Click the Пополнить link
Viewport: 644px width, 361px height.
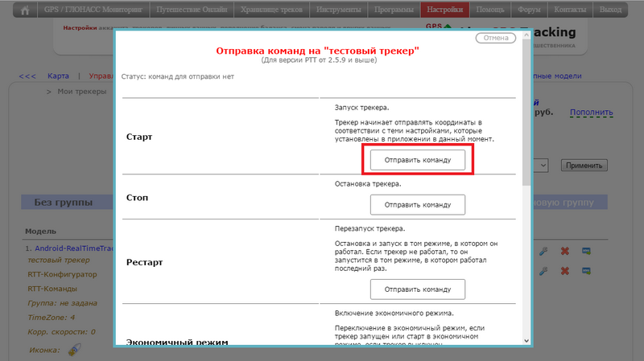591,113
